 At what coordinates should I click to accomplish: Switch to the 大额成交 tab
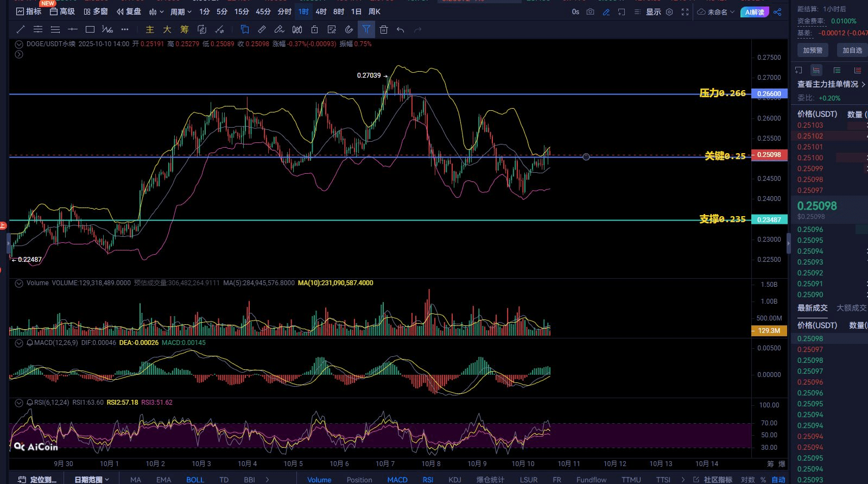click(851, 308)
